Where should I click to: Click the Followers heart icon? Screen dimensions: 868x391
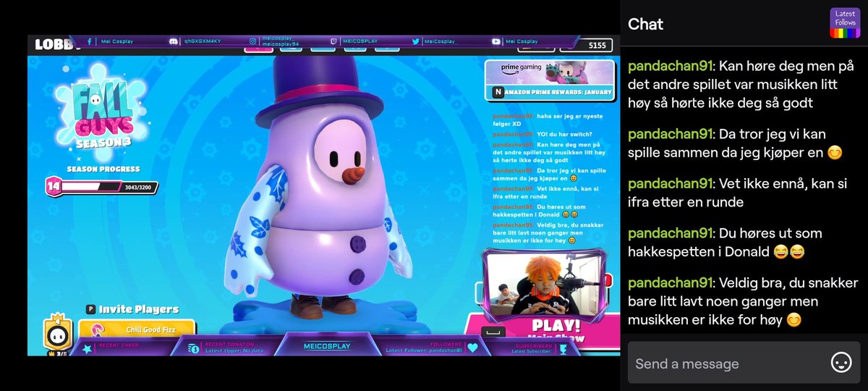coord(472,348)
